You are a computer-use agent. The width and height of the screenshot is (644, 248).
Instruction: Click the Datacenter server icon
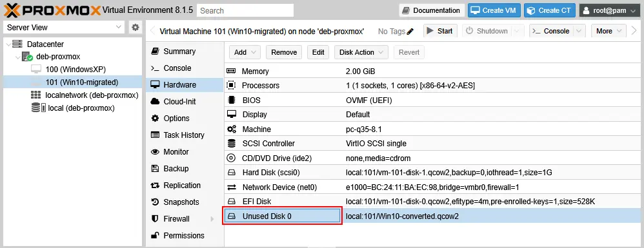click(x=17, y=44)
